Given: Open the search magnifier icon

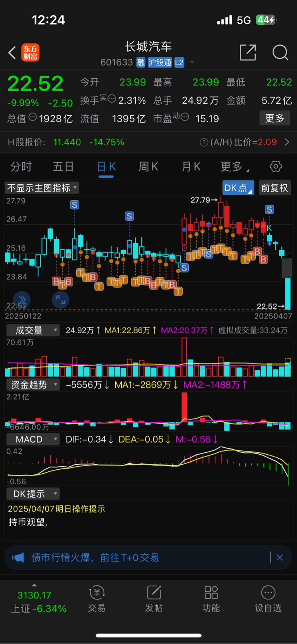Looking at the screenshot, I should point(280,52).
